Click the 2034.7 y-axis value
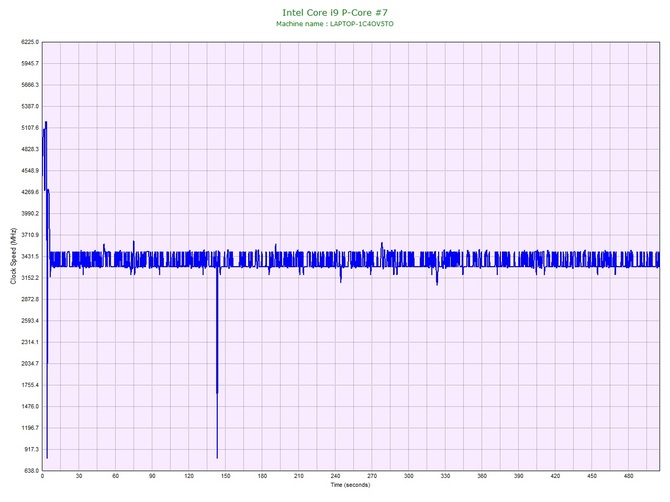The image size is (670, 502). 30,364
